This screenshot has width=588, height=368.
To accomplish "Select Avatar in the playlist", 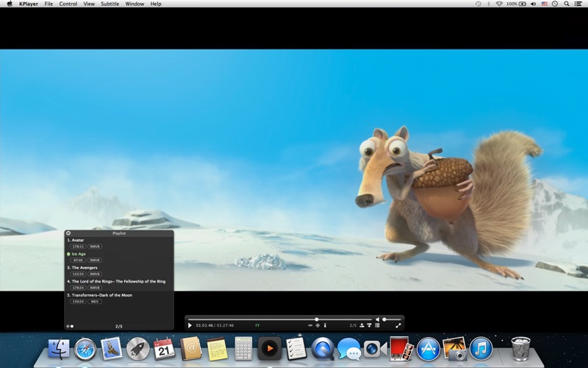I will point(78,240).
